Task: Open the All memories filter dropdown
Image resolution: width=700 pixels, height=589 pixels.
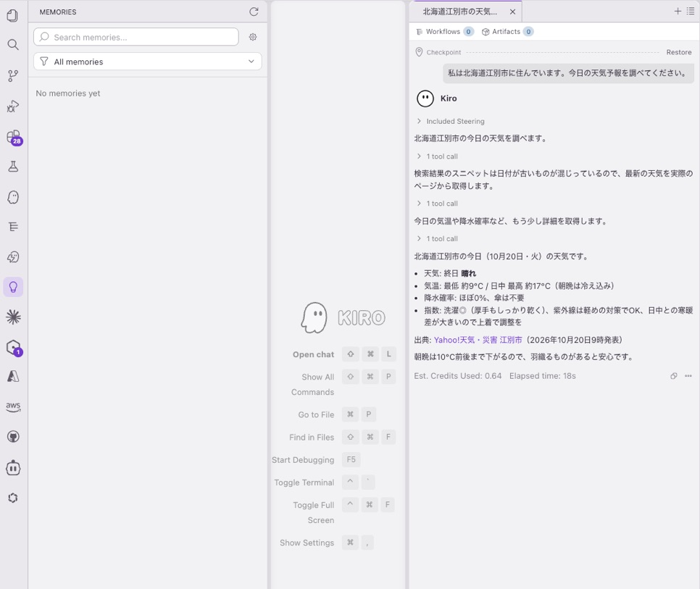Action: (x=147, y=62)
